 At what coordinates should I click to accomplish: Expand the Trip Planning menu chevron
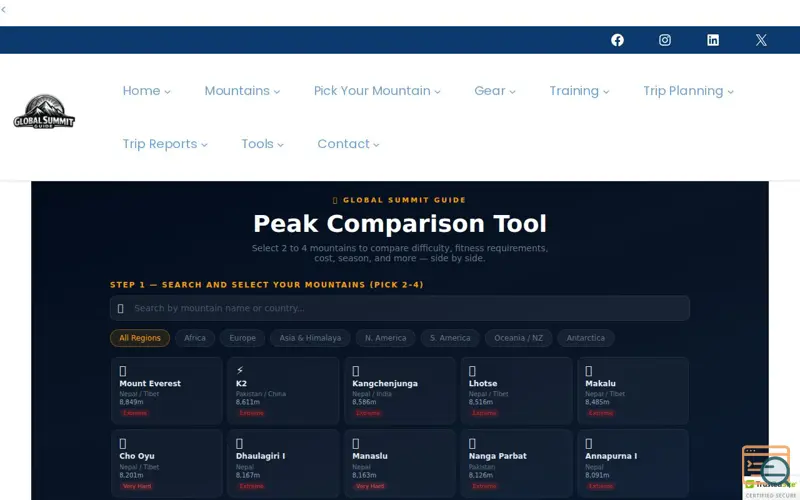tap(730, 92)
